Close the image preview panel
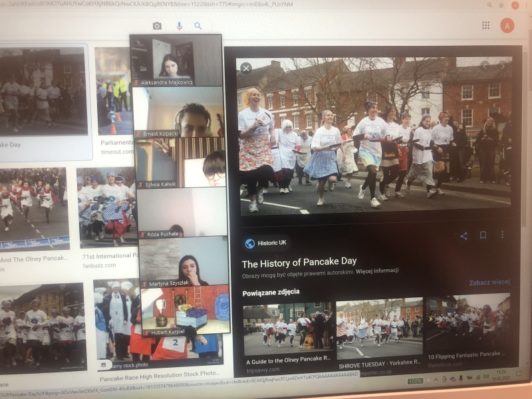This screenshot has width=532, height=399. [x=246, y=68]
